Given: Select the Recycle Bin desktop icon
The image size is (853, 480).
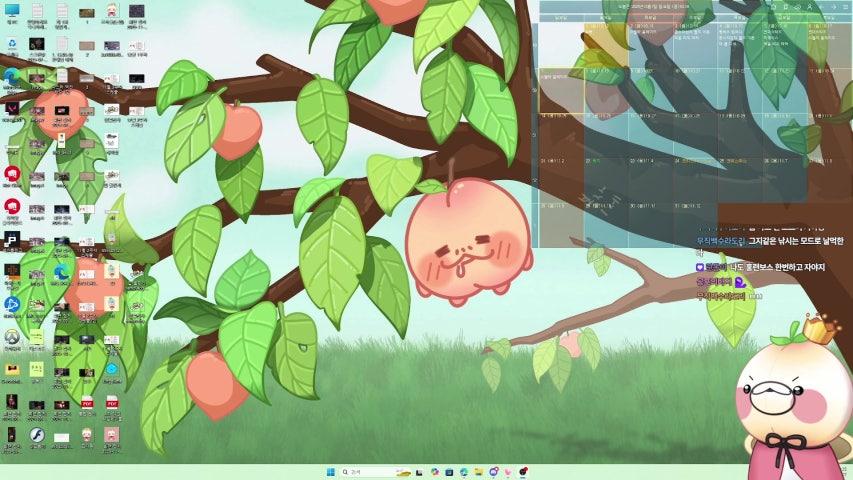Looking at the screenshot, I should tap(12, 46).
